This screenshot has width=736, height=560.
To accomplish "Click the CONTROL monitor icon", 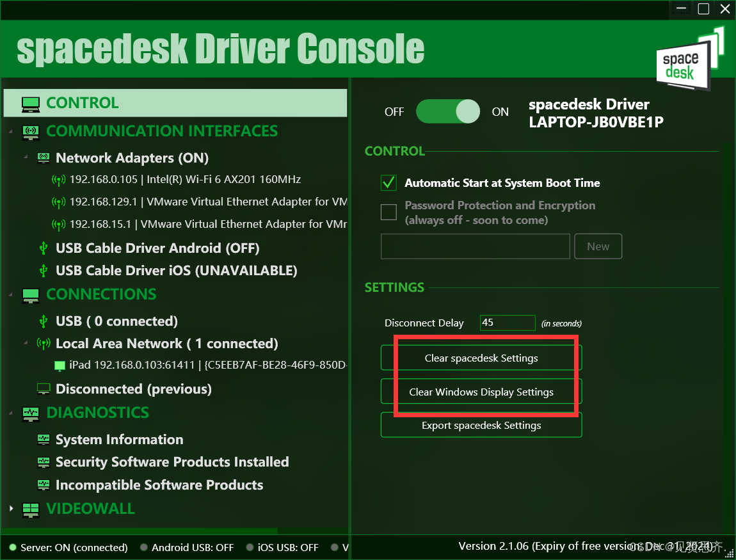I will point(31,104).
